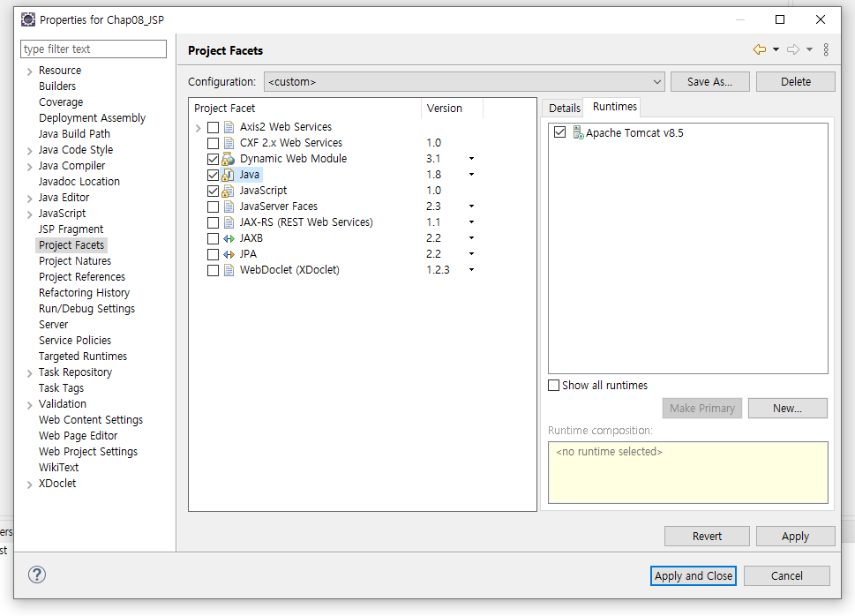Screen dimensions: 855x616
Task: Enable the JavaServer Faces facet
Action: pos(214,207)
